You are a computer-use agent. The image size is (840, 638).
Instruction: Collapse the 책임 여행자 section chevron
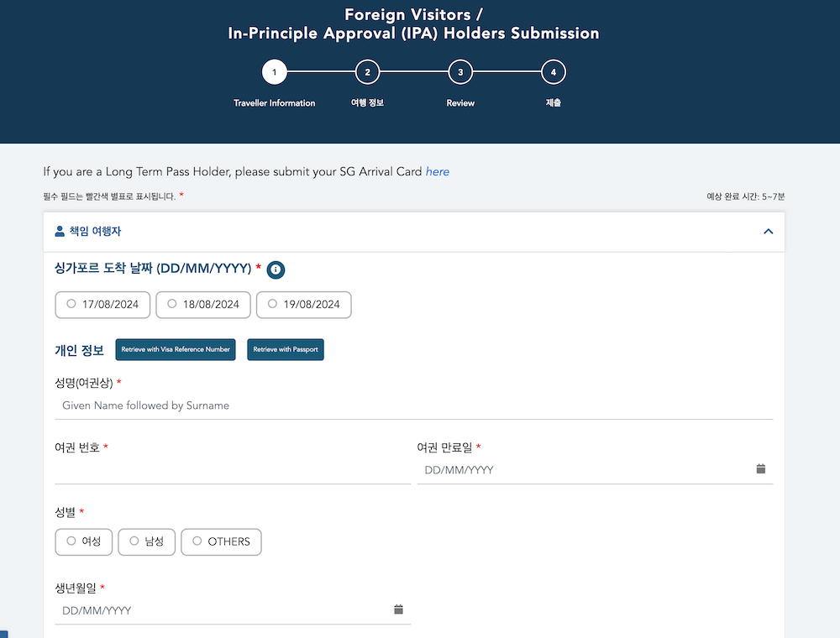pos(769,231)
